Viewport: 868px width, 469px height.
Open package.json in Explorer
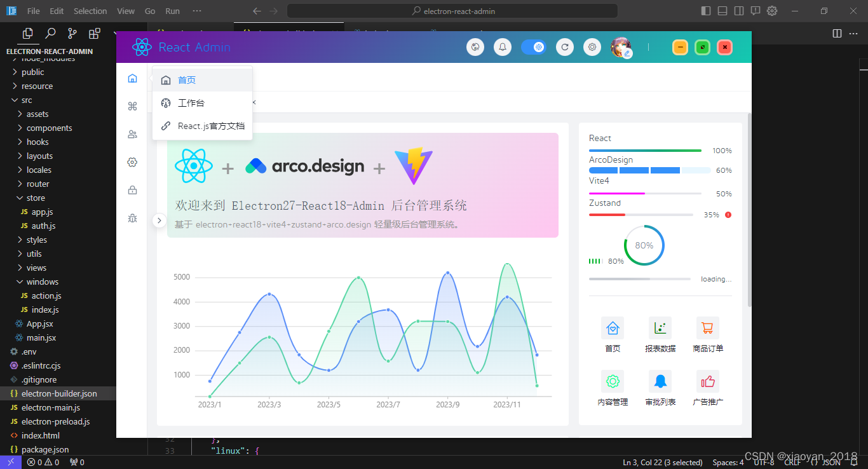[58, 449]
